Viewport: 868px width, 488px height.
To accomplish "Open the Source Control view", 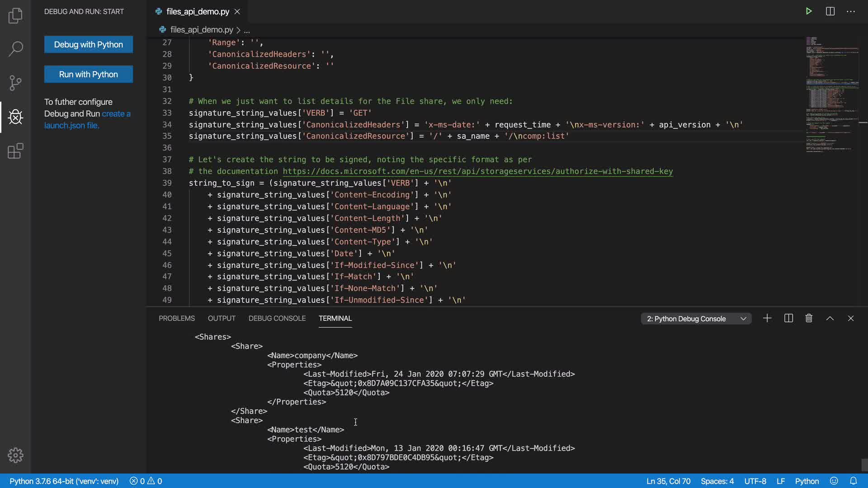I will pyautogui.click(x=15, y=83).
